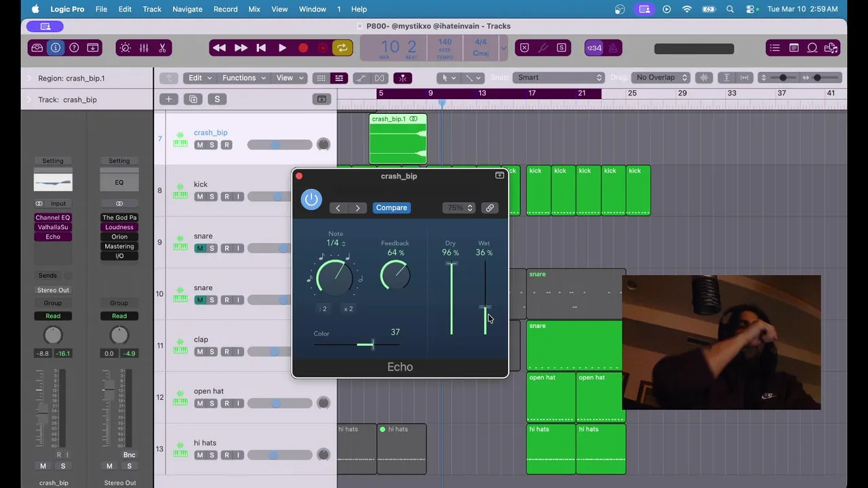Start playback with Play button
Screen dimensions: 868x488
282,48
